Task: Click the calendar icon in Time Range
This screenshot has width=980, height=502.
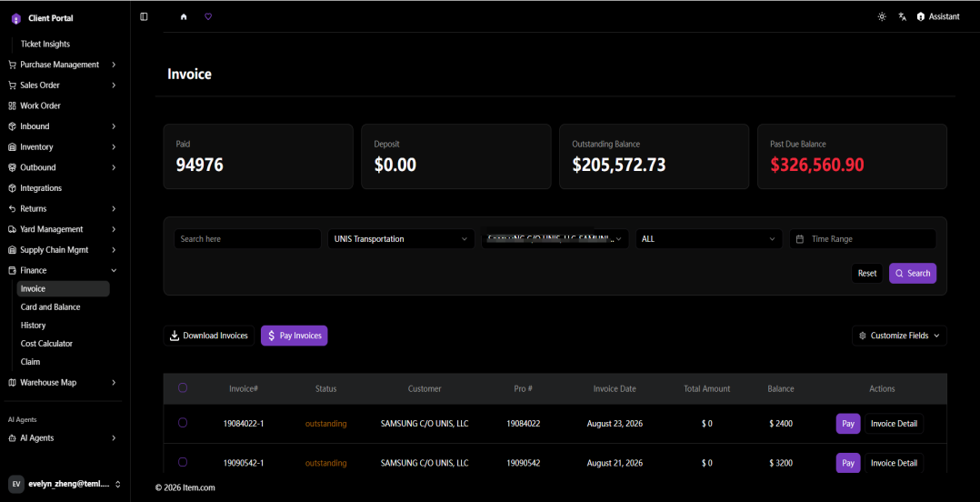Action: pos(799,239)
